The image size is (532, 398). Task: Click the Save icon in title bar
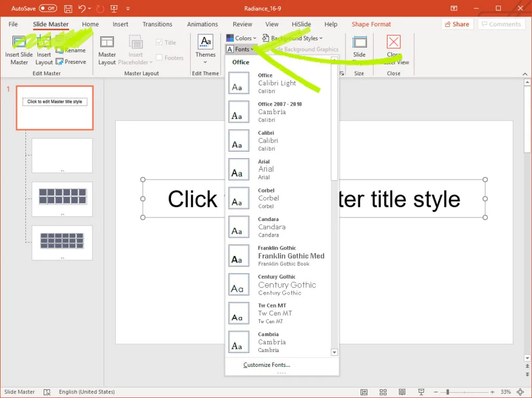point(68,8)
